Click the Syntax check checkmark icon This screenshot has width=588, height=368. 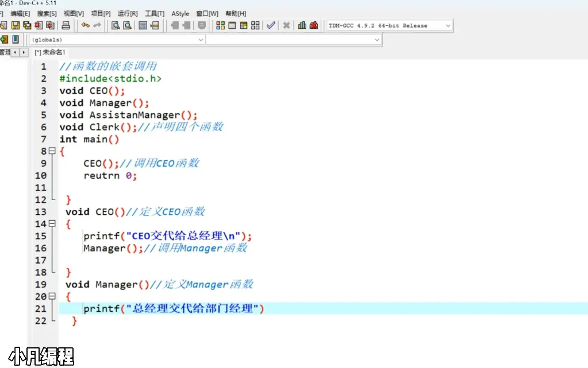click(x=271, y=25)
